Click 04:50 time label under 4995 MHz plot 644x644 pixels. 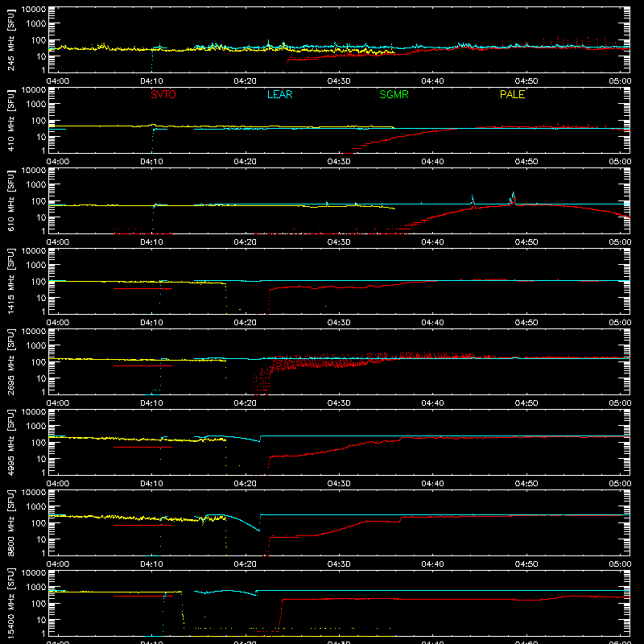click(x=526, y=484)
